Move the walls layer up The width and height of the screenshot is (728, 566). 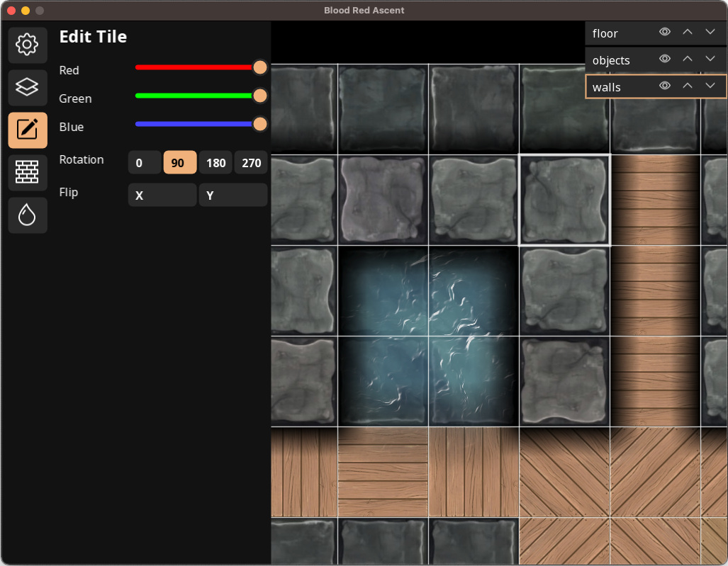click(687, 86)
